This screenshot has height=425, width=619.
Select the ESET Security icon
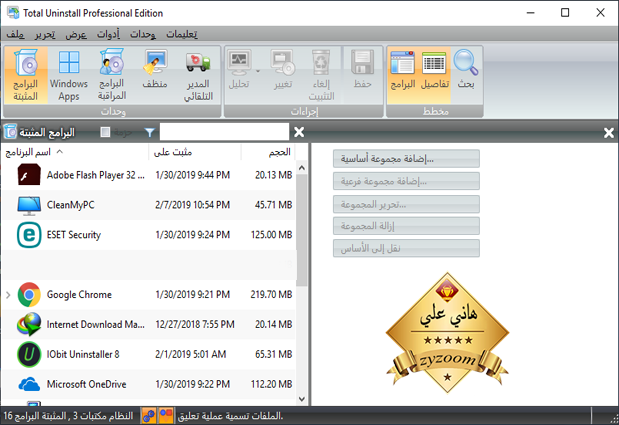coord(29,235)
